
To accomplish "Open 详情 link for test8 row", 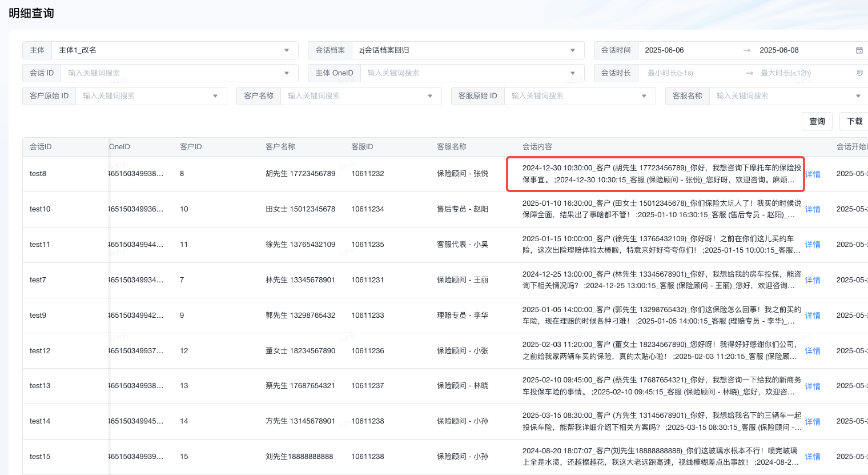I will point(812,174).
